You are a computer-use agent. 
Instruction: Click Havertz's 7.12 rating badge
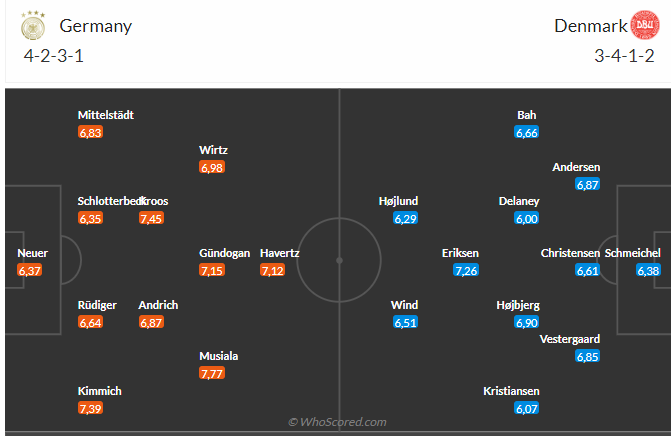tap(272, 271)
